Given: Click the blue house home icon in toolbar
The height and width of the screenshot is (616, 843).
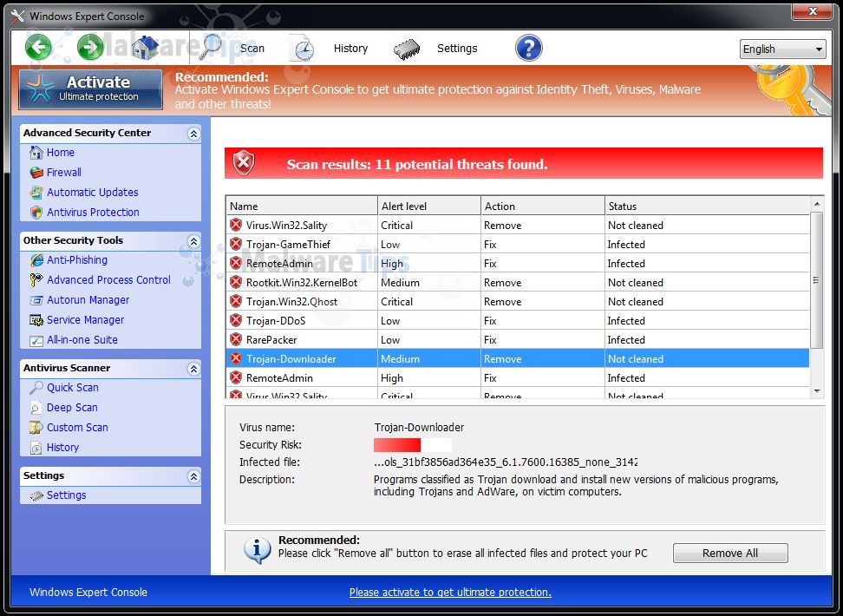Looking at the screenshot, I should [146, 48].
